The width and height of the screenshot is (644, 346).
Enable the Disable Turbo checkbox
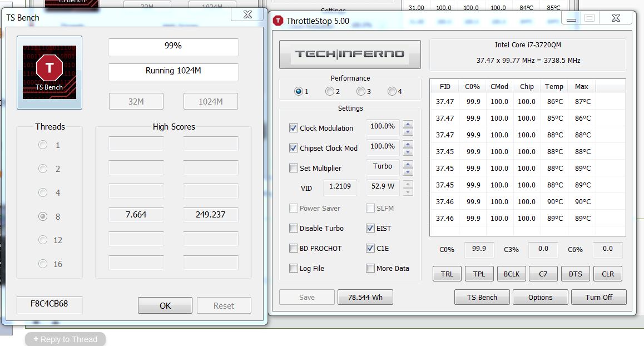pyautogui.click(x=293, y=228)
